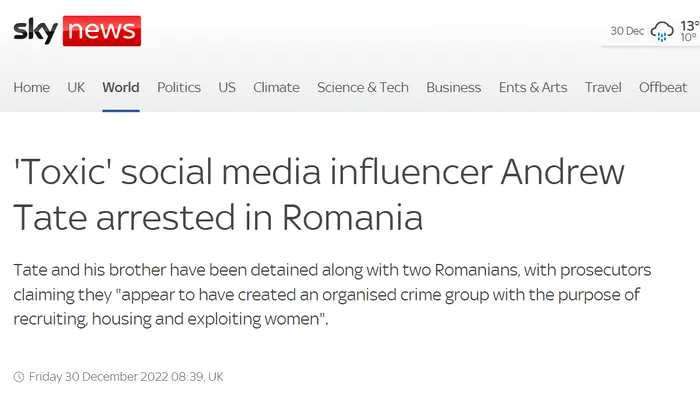Open the Business section
Image resolution: width=700 pixels, height=403 pixels.
454,87
